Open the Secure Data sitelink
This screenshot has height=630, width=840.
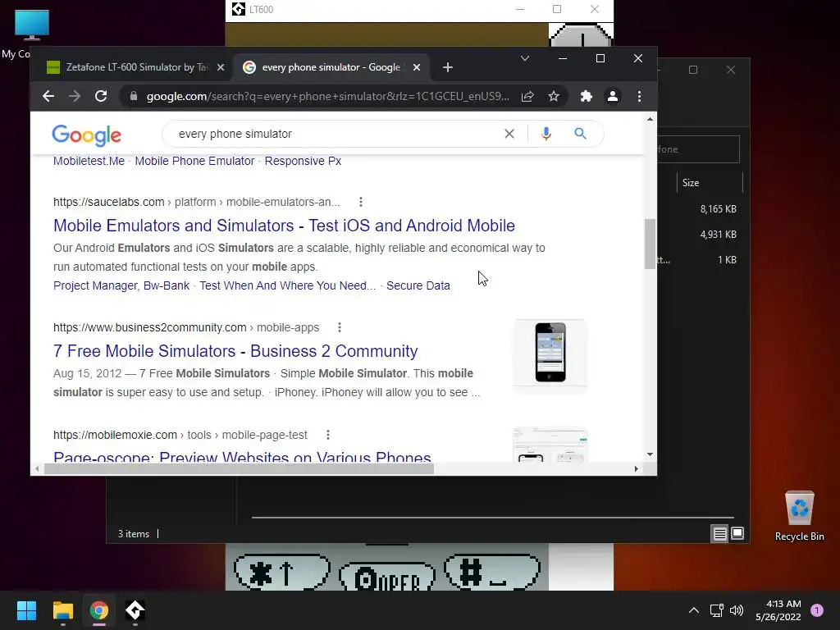(x=418, y=285)
